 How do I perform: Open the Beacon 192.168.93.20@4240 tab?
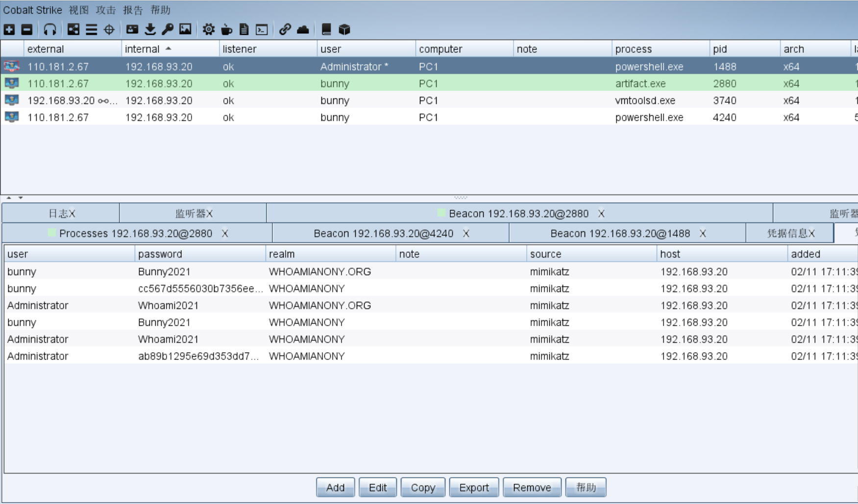pos(391,234)
